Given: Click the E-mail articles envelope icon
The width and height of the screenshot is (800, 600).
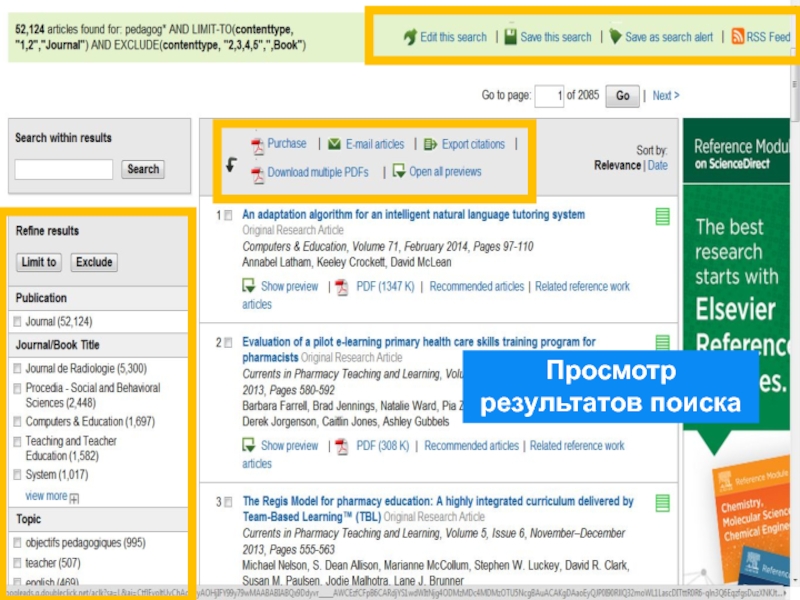Looking at the screenshot, I should (334, 145).
